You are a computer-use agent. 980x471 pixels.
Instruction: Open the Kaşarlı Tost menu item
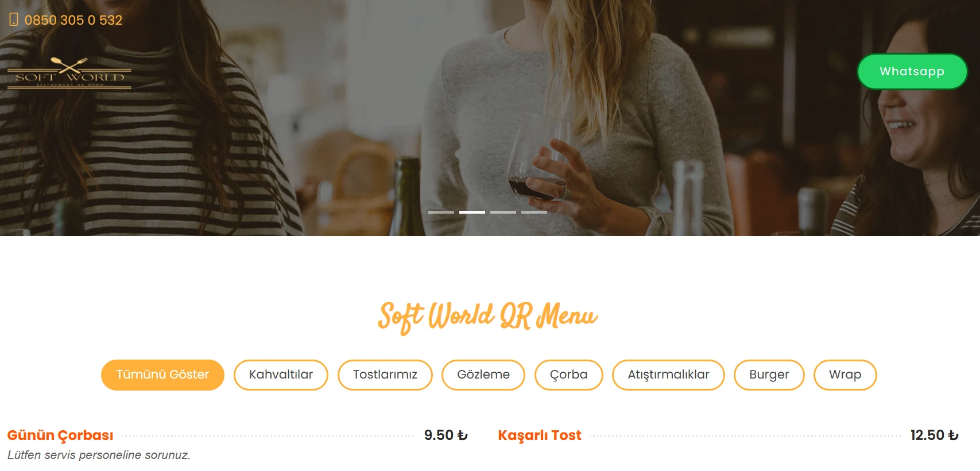point(540,435)
